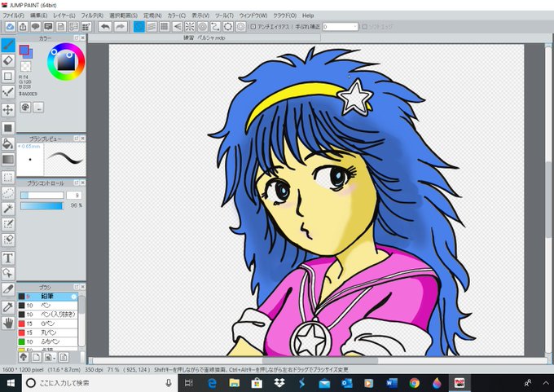
Task: Undock the ブラシコントロール panel
Action: pos(77,183)
